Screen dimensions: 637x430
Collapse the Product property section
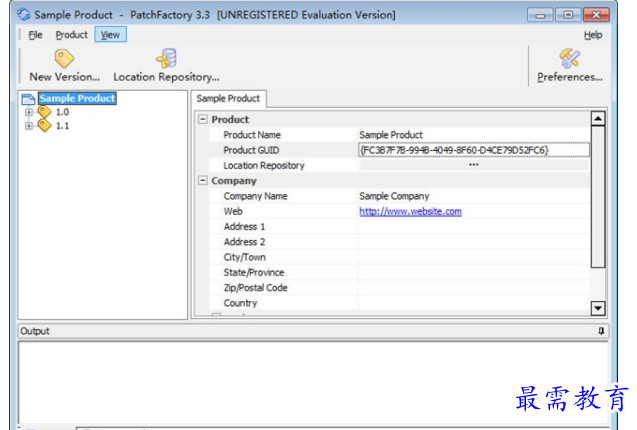coord(202,119)
